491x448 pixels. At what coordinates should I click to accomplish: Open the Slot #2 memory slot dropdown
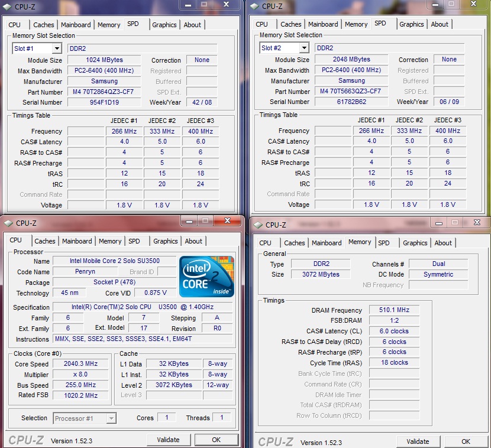click(304, 48)
